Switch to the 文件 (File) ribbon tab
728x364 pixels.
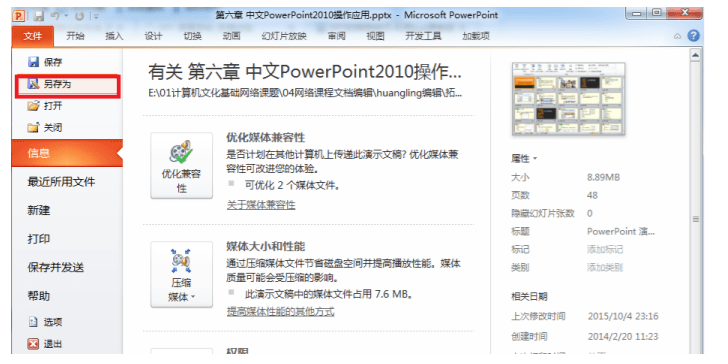(x=32, y=36)
